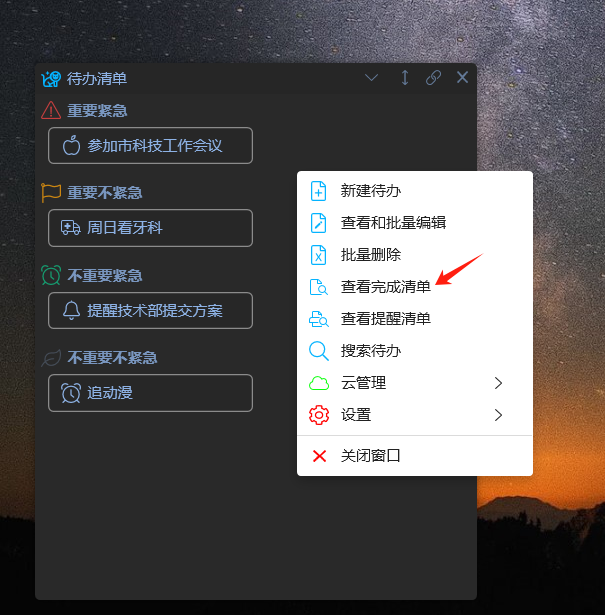
Task: Click the bell icon on 提醒技术部提交方案
Action: click(71, 311)
